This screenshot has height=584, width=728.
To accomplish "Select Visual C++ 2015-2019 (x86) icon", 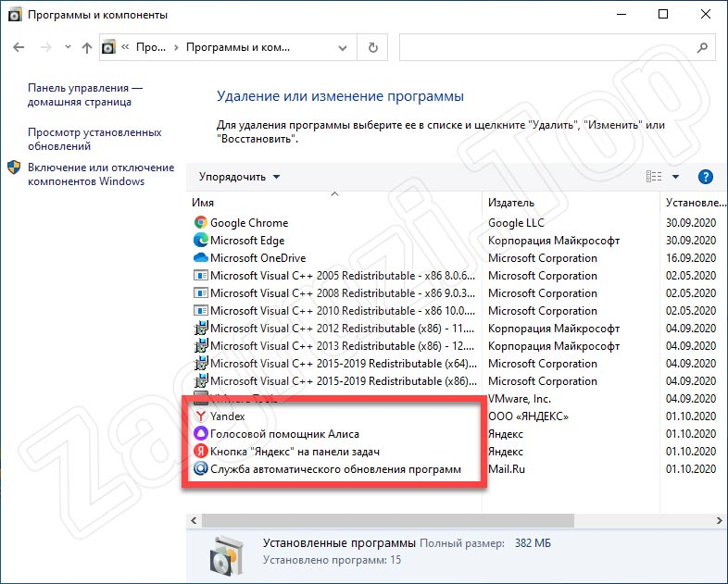I will click(201, 381).
